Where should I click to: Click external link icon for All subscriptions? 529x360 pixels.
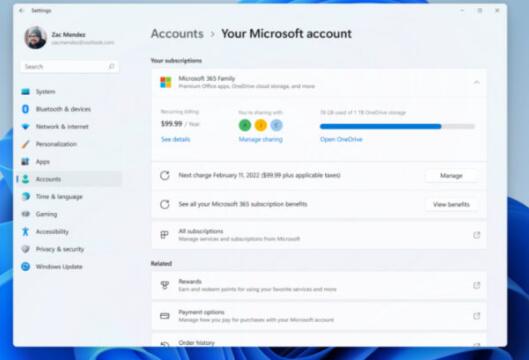click(x=476, y=235)
